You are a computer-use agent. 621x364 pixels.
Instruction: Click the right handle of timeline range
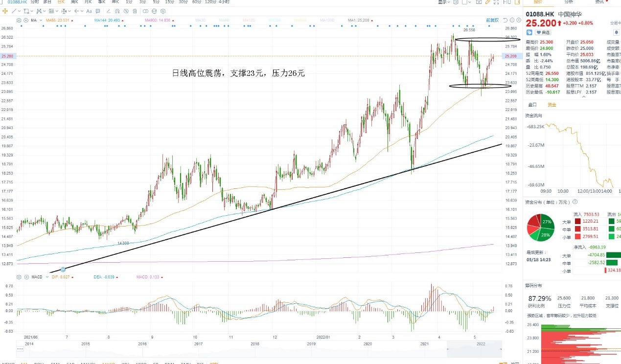[x=502, y=349]
